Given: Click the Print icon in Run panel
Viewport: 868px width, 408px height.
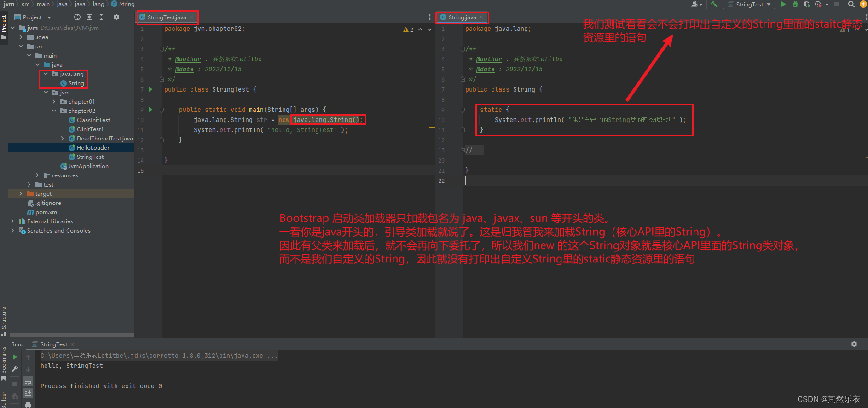Looking at the screenshot, I should [28, 405].
